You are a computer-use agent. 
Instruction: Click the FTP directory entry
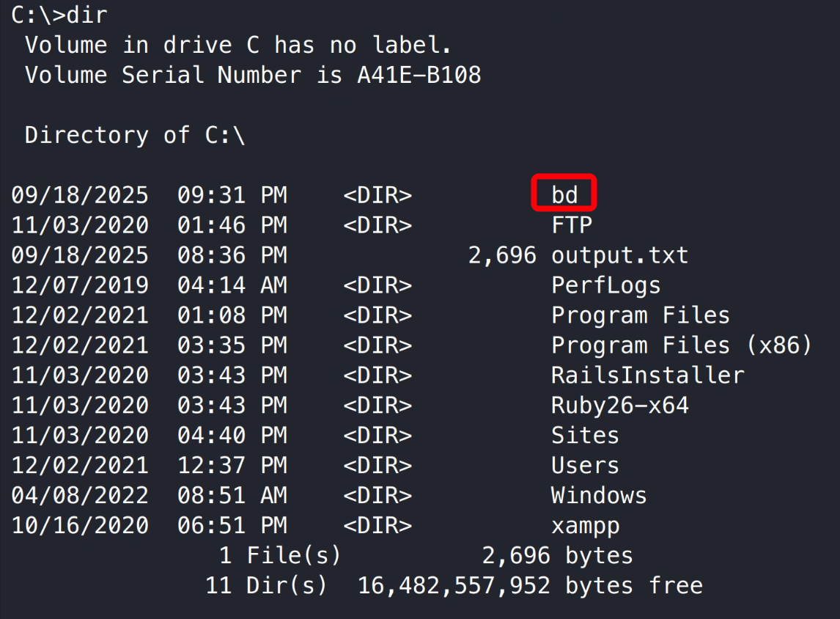point(571,224)
